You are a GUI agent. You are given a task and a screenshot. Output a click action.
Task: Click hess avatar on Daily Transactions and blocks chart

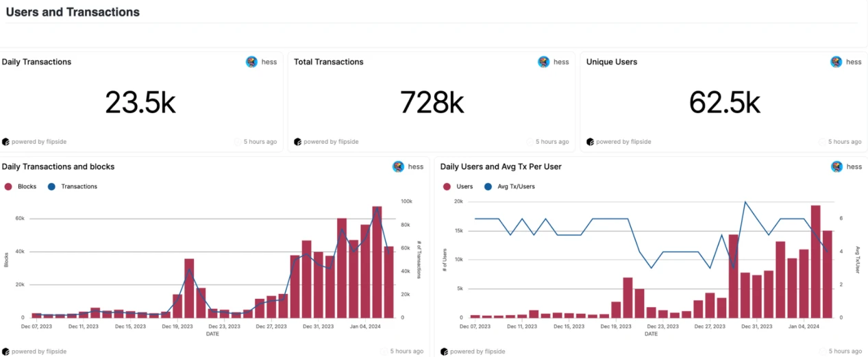tap(398, 167)
